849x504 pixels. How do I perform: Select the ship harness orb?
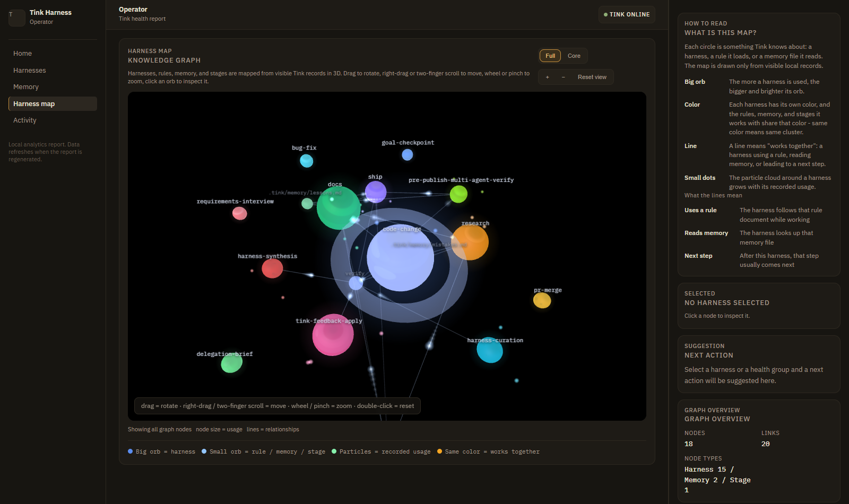click(376, 192)
